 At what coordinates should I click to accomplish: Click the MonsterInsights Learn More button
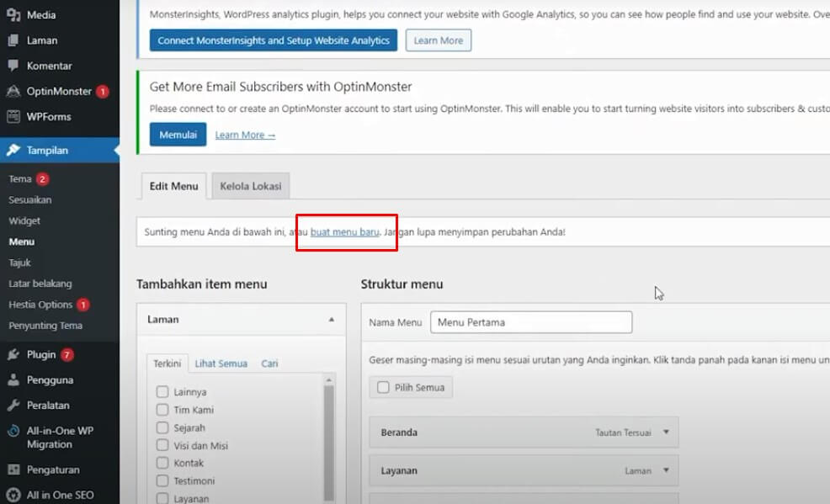[x=439, y=40]
